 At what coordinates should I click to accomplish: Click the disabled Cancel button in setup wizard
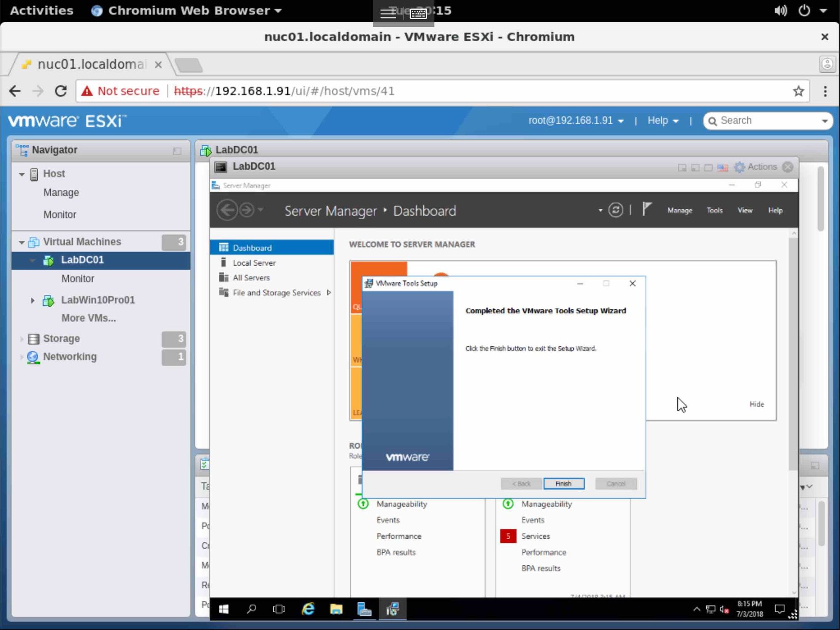pyautogui.click(x=616, y=484)
